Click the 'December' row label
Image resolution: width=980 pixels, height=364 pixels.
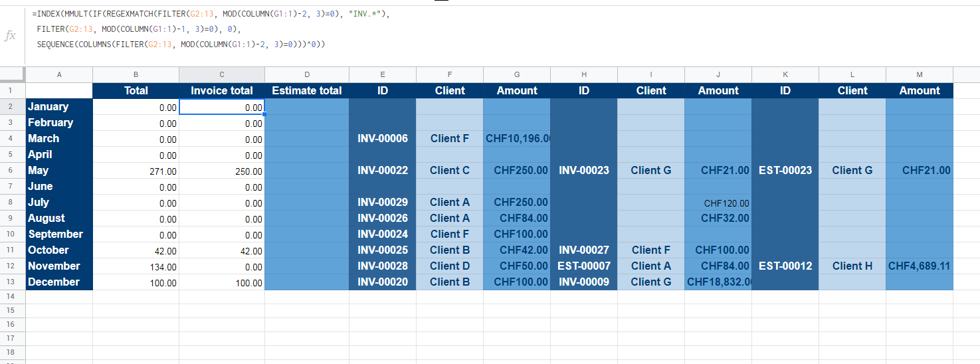click(x=59, y=282)
